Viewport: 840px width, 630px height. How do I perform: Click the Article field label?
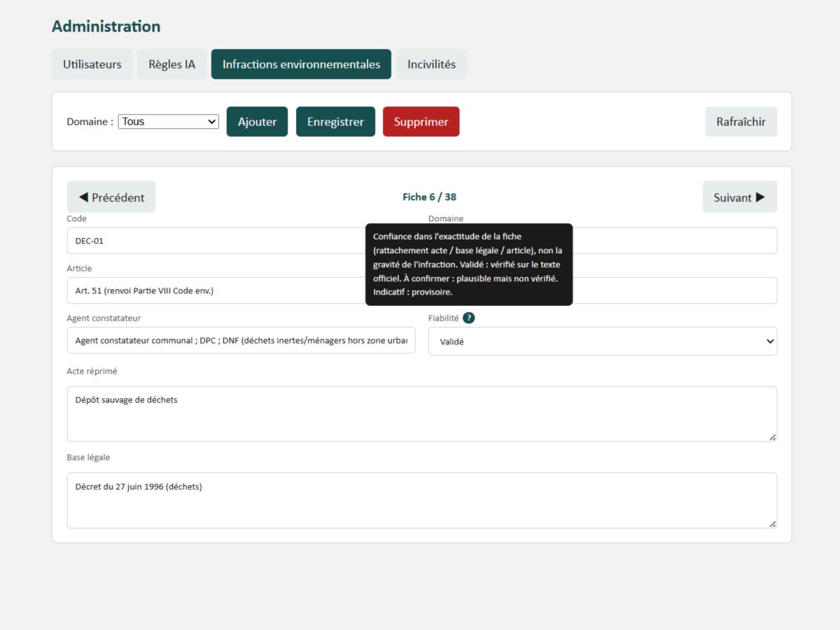click(x=79, y=268)
